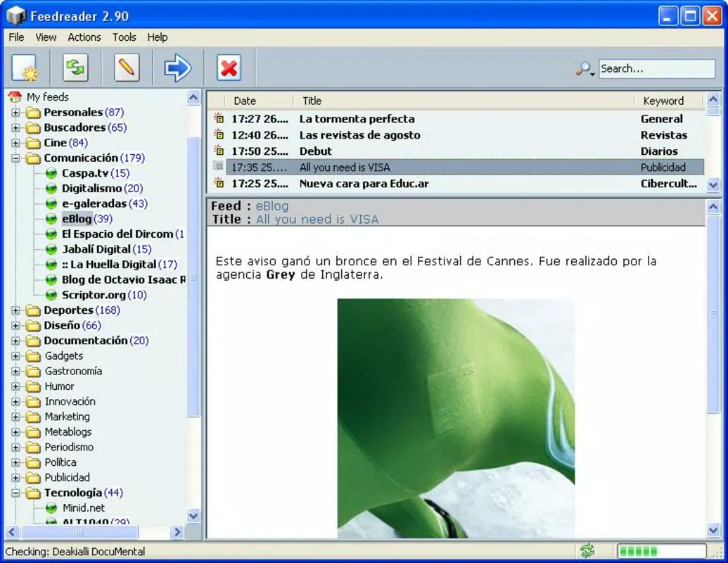Image resolution: width=728 pixels, height=563 pixels.
Task: Open the View menu
Action: 46,37
